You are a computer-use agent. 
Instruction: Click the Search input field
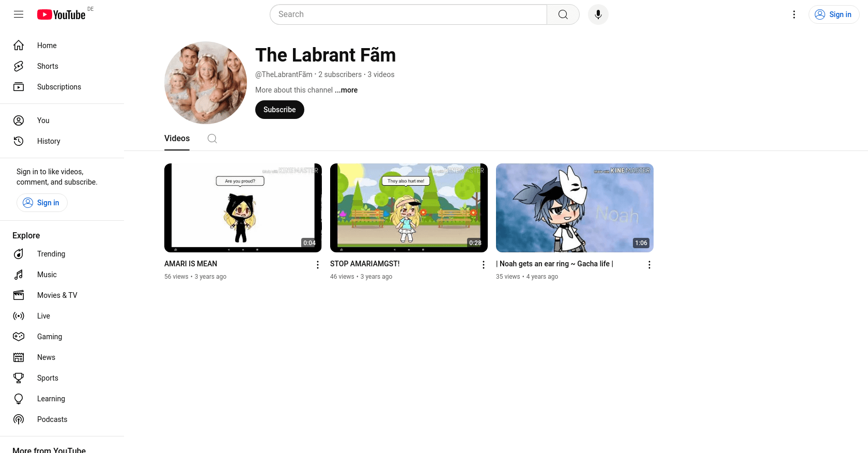408,14
